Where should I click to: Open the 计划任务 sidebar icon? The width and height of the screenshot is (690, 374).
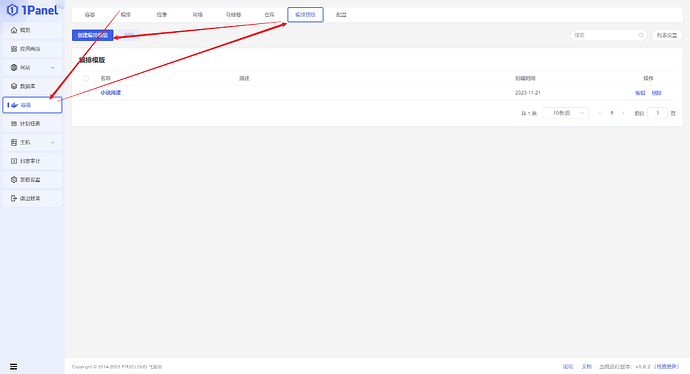(x=14, y=124)
